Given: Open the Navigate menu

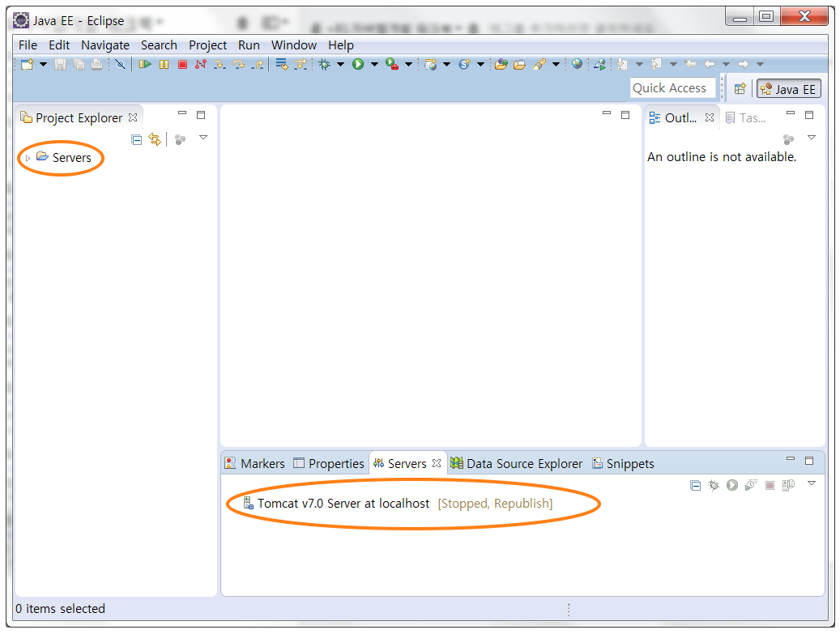Looking at the screenshot, I should 105,45.
